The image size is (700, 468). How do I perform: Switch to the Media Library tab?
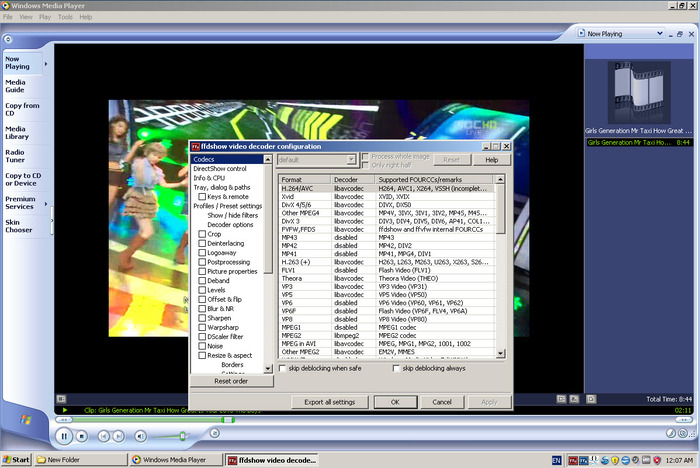click(x=24, y=133)
